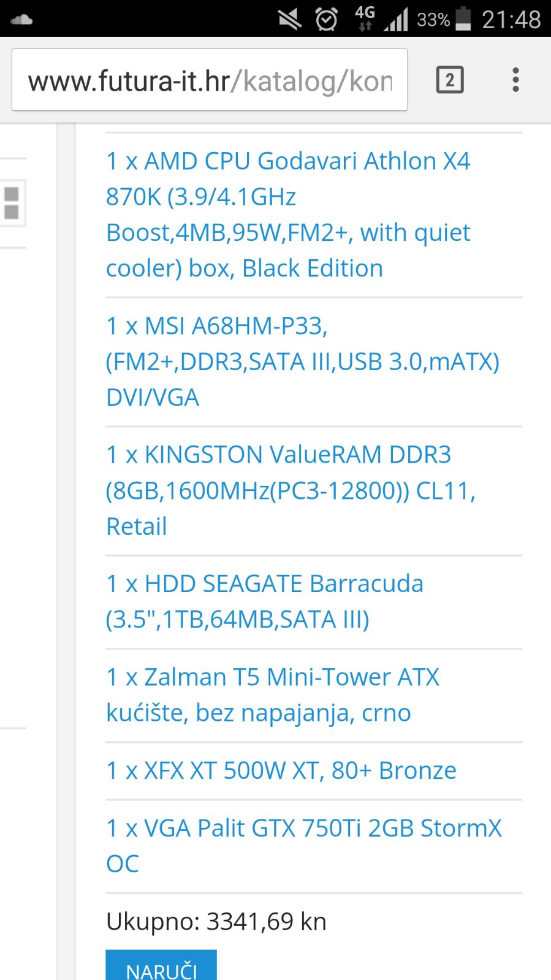
Task: Tap the SoundCloud notification icon
Action: 21,20
